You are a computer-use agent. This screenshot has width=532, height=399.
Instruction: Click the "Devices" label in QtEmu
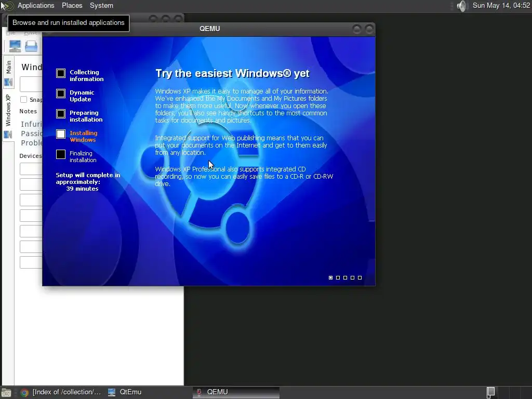coord(31,156)
